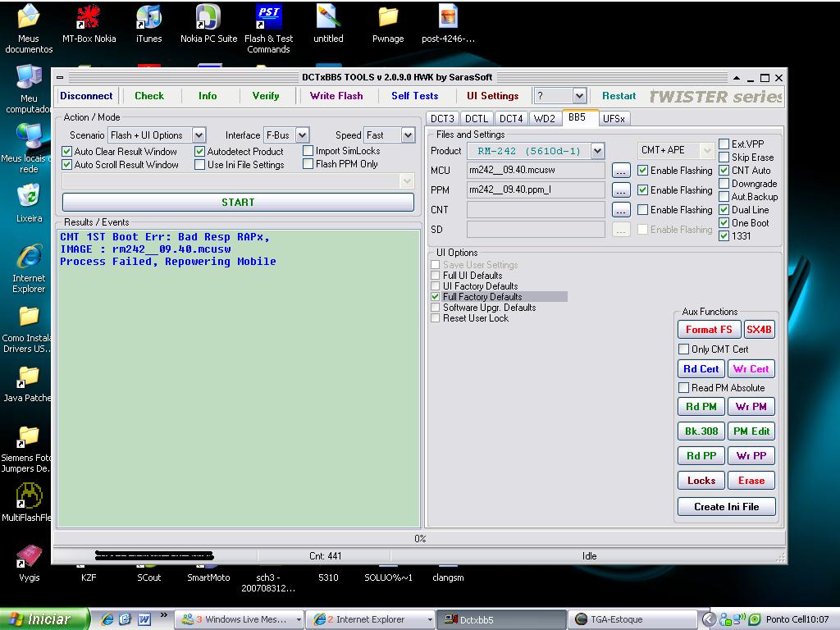The width and height of the screenshot is (840, 630).
Task: Check Only CMT Cert
Action: [x=683, y=349]
